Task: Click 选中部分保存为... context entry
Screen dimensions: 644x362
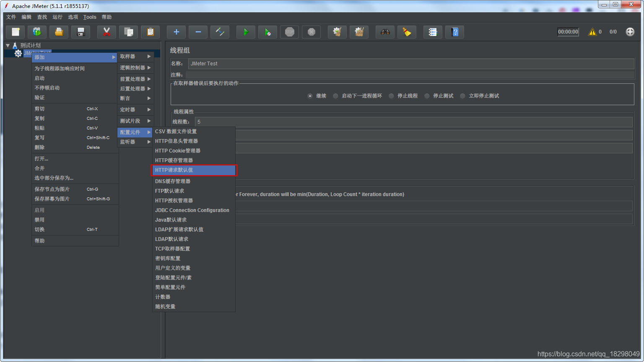Action: (x=75, y=178)
